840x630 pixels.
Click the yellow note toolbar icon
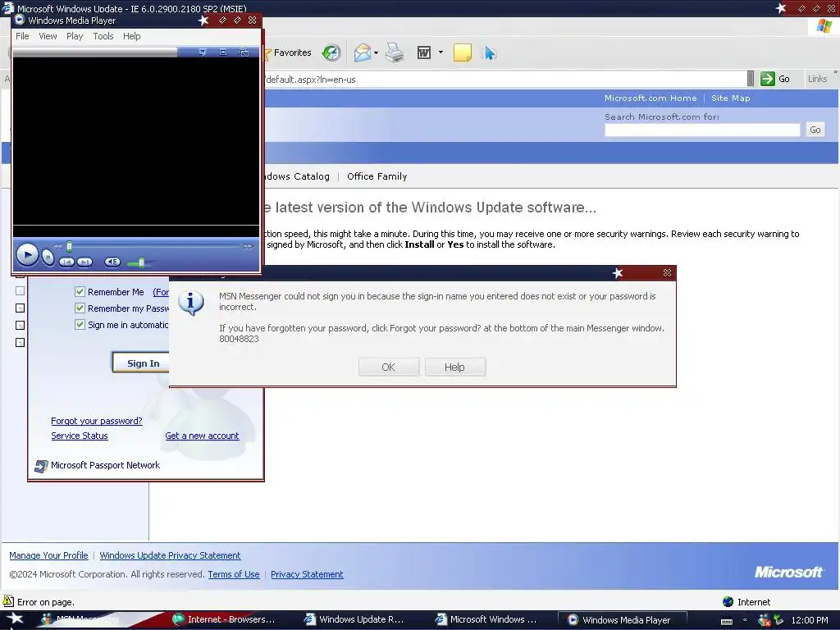pyautogui.click(x=463, y=52)
